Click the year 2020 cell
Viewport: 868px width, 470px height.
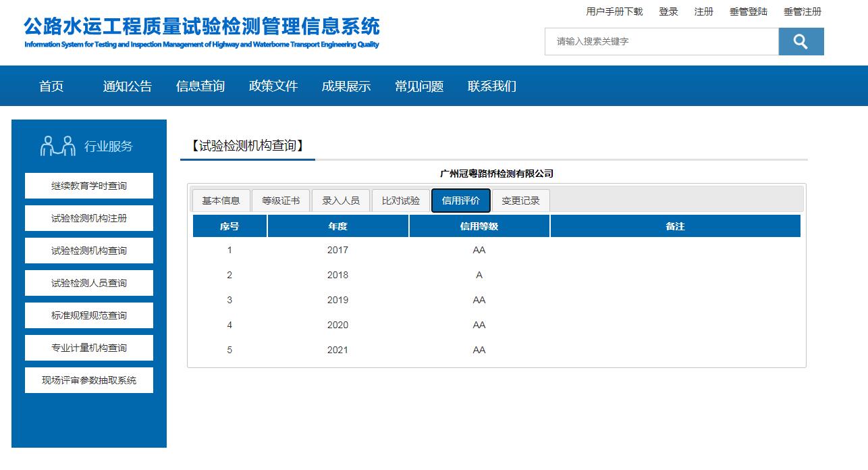pos(337,325)
